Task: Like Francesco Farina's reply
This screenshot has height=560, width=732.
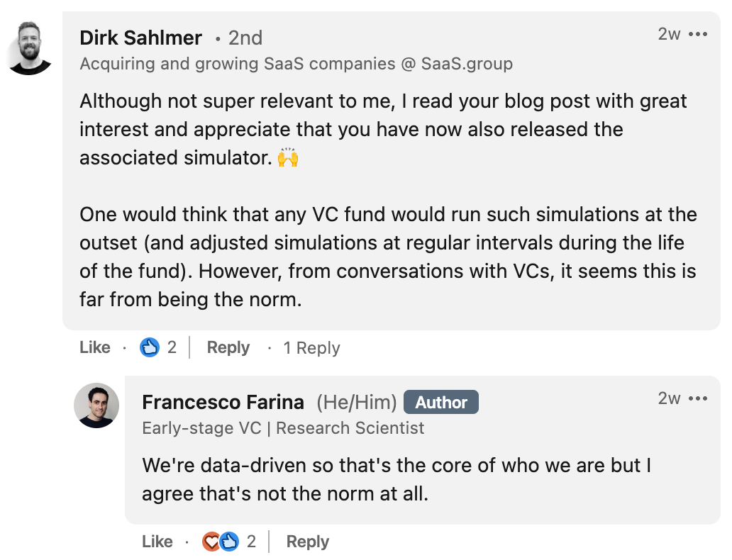Action: 157,542
